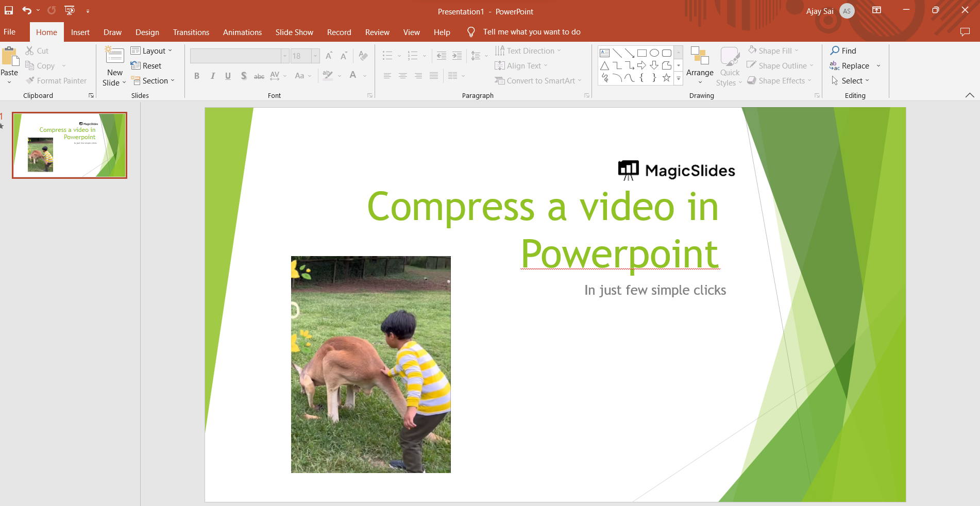This screenshot has width=980, height=506.
Task: Switch to the Insert tab
Action: 80,32
